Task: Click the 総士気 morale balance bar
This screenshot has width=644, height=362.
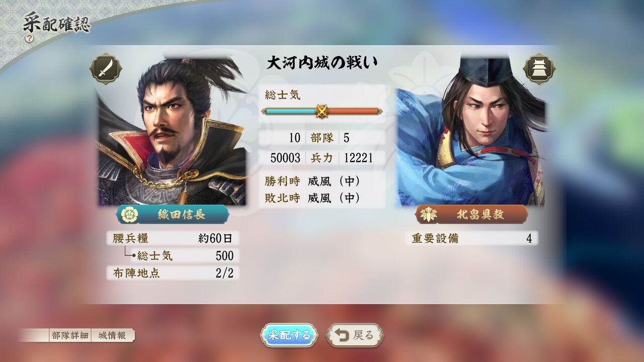Action: (x=321, y=111)
